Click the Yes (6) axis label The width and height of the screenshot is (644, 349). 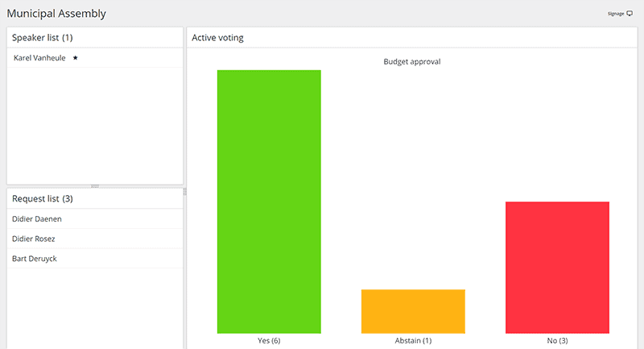coord(269,340)
